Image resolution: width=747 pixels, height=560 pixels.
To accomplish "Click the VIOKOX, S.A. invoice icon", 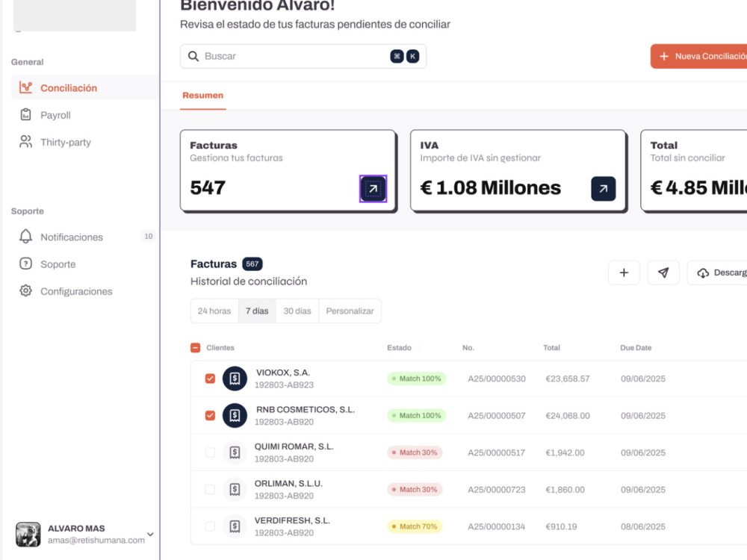I will tap(235, 379).
